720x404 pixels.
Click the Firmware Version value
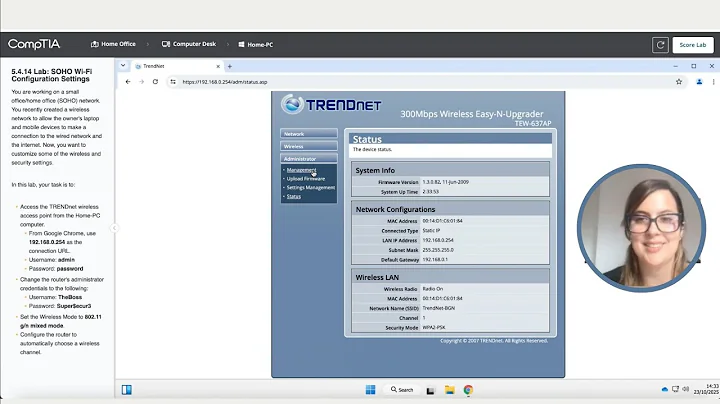[445, 182]
